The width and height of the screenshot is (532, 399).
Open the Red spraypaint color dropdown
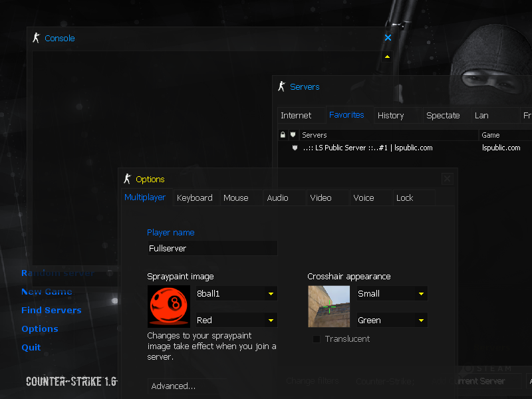click(x=271, y=321)
